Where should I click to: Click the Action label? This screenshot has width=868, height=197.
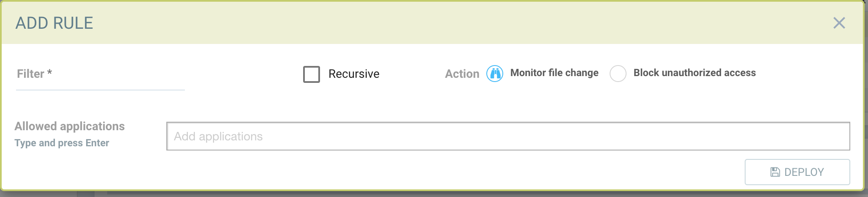462,74
